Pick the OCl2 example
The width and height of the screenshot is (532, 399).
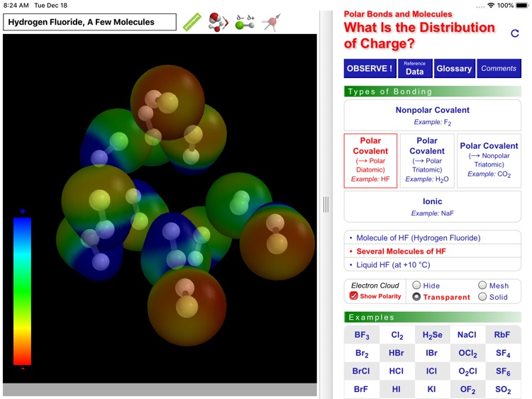(x=467, y=353)
